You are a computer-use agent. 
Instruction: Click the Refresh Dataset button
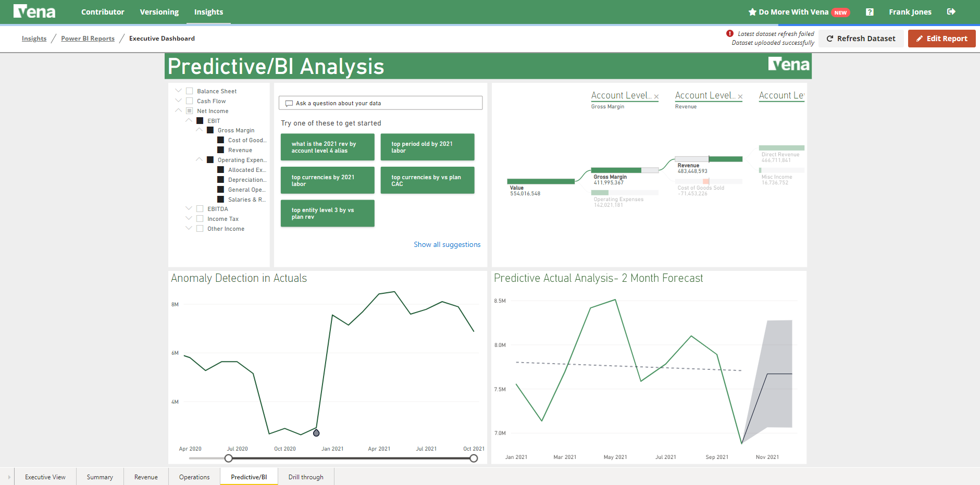pos(861,39)
